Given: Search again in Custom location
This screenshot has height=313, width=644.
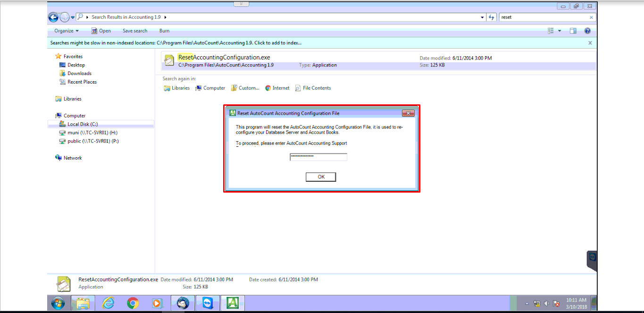Looking at the screenshot, I should [x=245, y=88].
